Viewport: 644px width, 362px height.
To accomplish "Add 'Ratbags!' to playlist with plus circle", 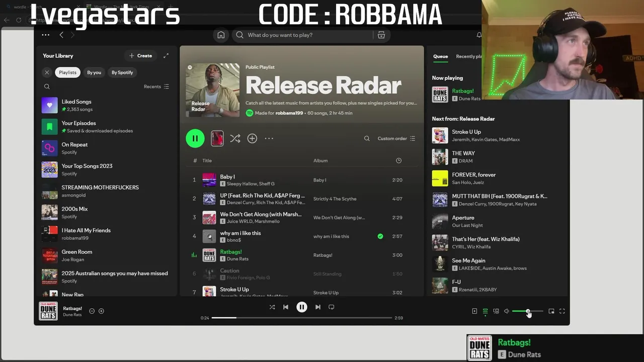I will pos(101,311).
